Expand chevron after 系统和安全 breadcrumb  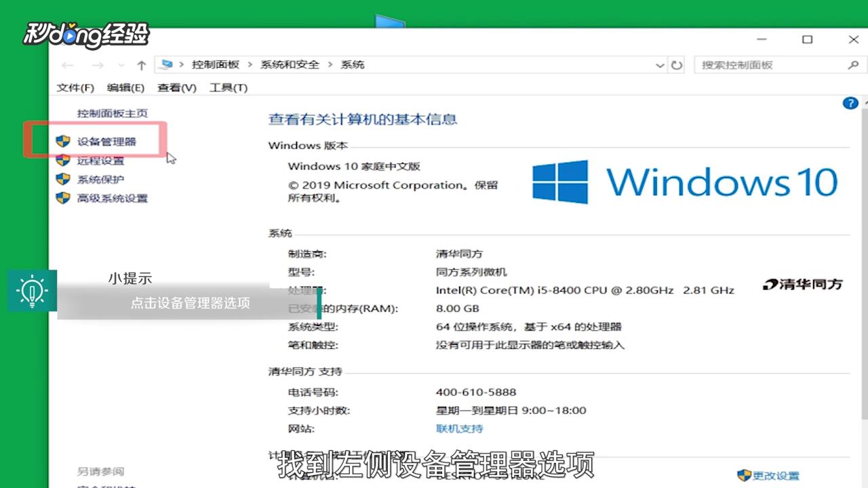330,64
